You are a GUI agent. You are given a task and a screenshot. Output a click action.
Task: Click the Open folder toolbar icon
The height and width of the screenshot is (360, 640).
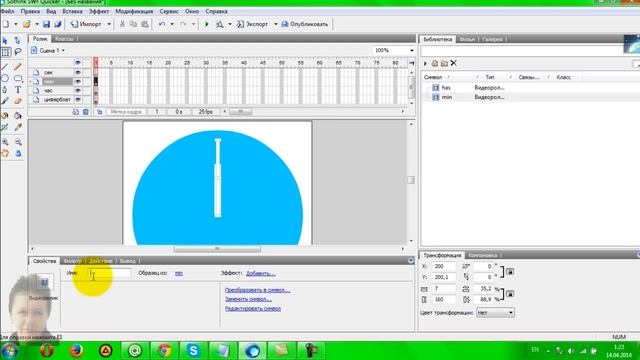click(27, 24)
